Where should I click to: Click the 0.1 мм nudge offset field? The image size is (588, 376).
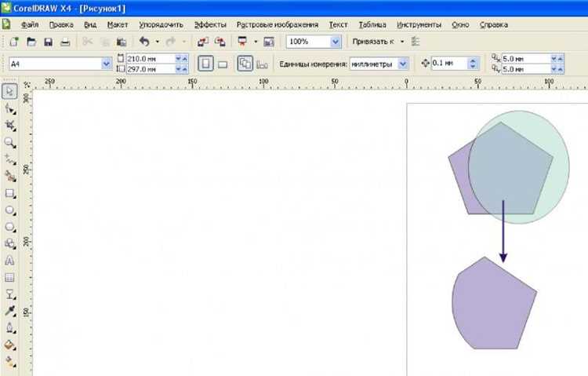449,63
